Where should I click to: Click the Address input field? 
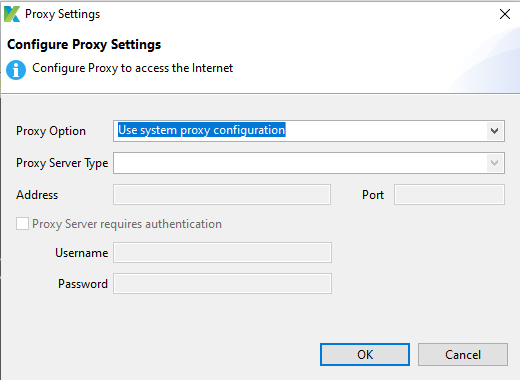click(x=222, y=195)
